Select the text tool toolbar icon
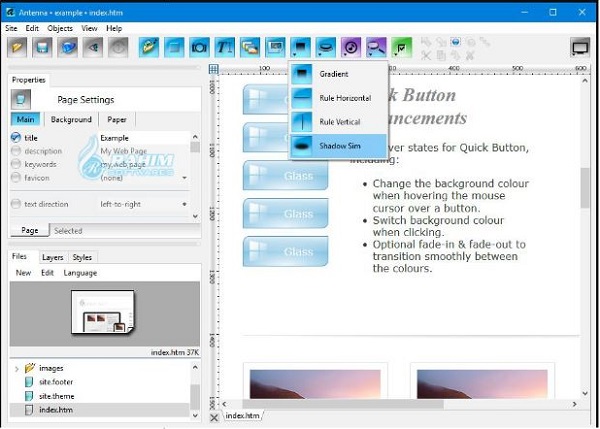600x429 pixels. (224, 47)
